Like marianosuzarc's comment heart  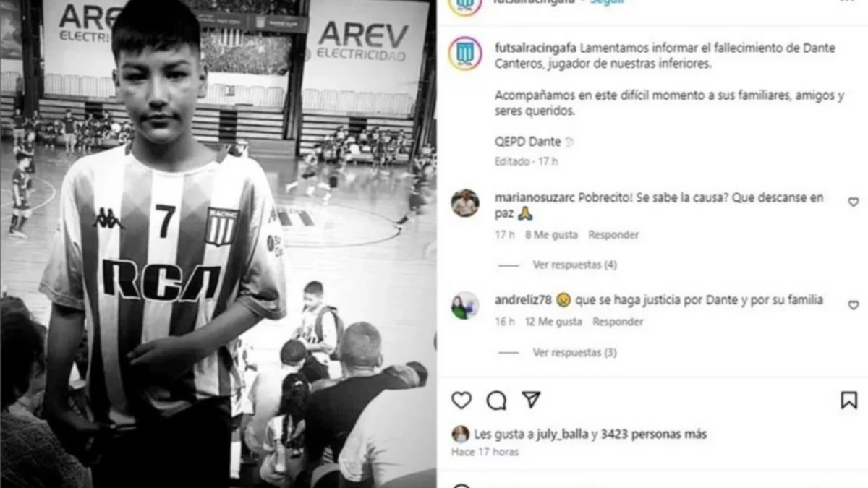pyautogui.click(x=854, y=202)
